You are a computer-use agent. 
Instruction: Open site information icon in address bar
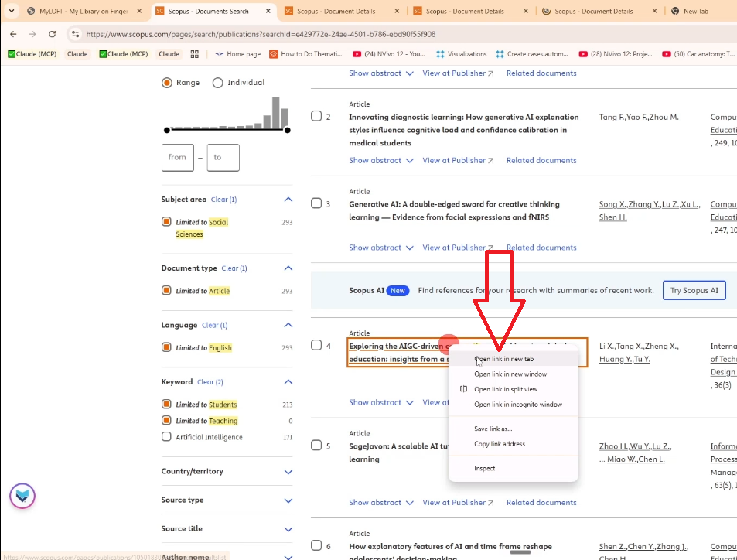tap(75, 34)
